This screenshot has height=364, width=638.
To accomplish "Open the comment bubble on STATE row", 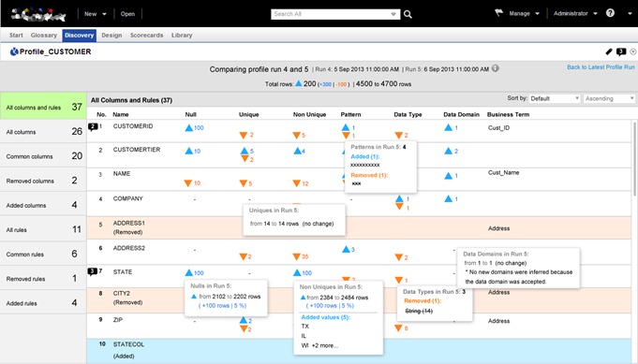I will 93,271.
